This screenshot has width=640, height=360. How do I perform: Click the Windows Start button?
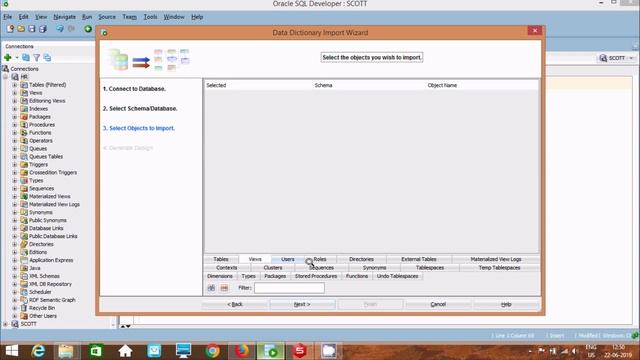[11, 351]
